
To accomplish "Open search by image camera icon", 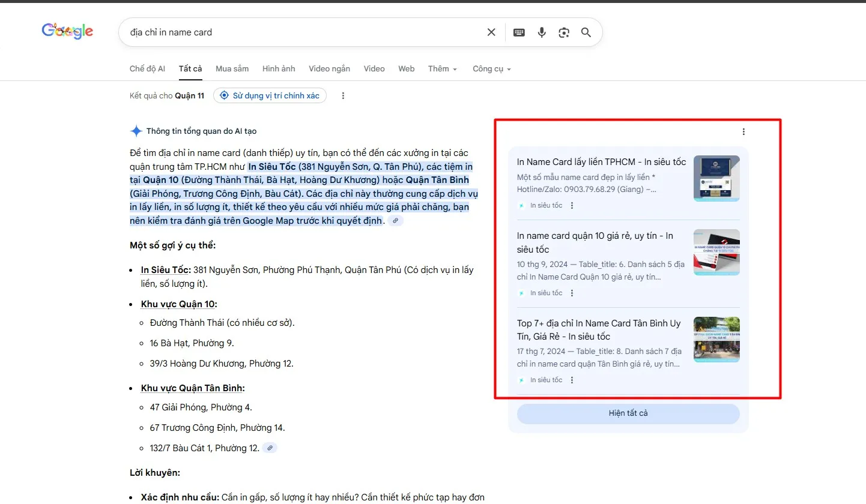I will [x=563, y=32].
